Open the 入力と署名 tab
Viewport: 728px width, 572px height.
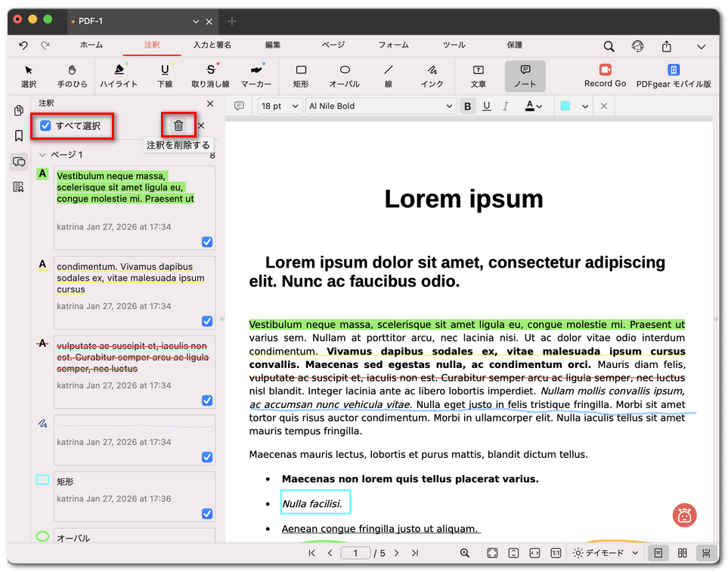[x=212, y=45]
